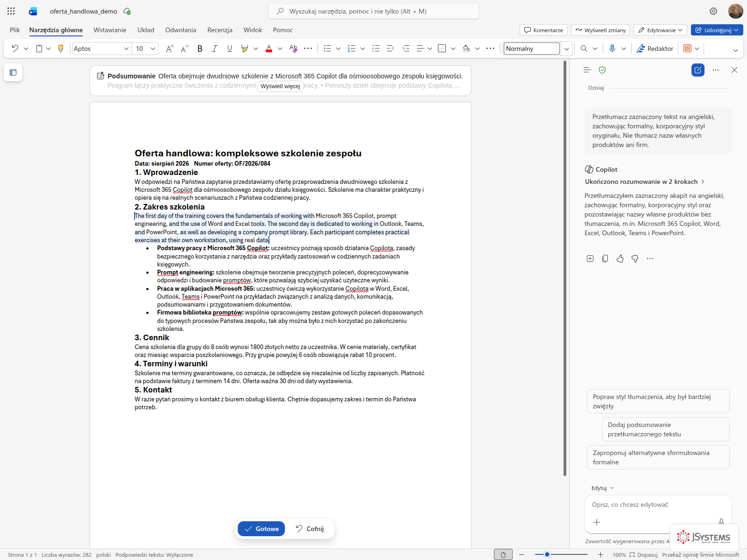Toggle numbered list
Viewport: 747px width, 560px height.
pyautogui.click(x=352, y=49)
